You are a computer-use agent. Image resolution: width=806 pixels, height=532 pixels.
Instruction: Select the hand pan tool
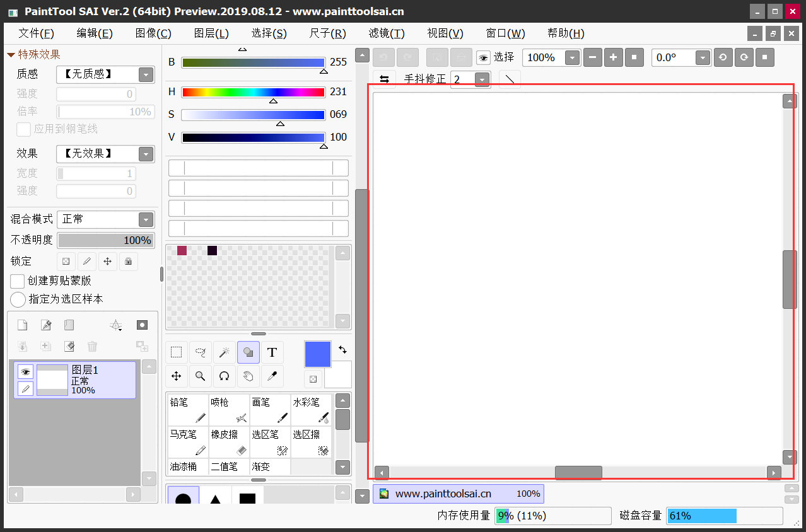point(248,376)
